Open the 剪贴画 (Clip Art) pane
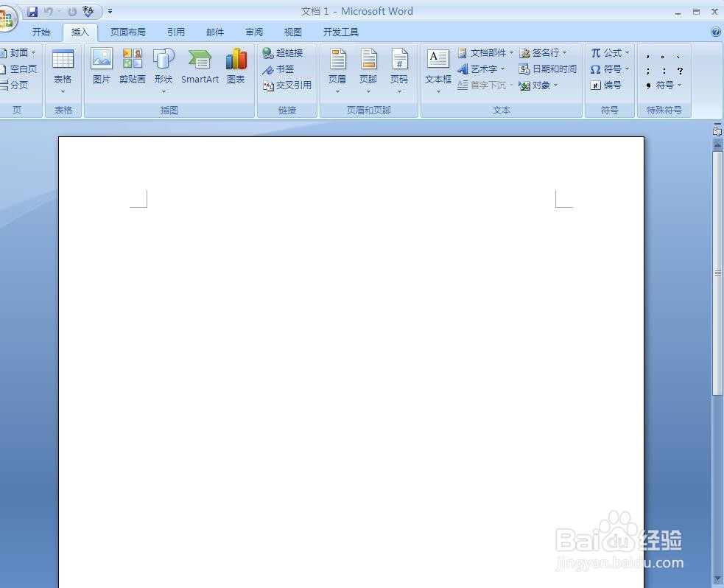 coord(133,67)
